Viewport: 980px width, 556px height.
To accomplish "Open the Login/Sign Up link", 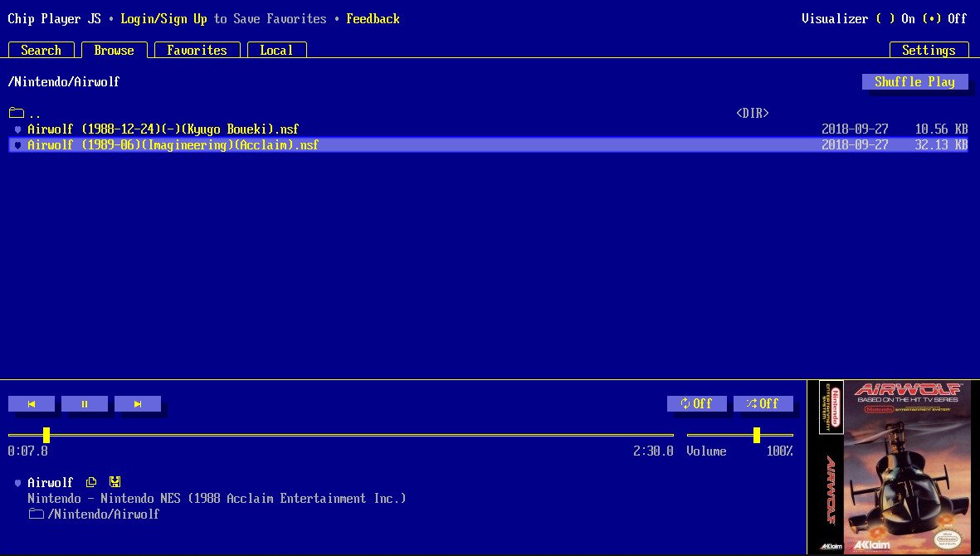I will pos(163,18).
